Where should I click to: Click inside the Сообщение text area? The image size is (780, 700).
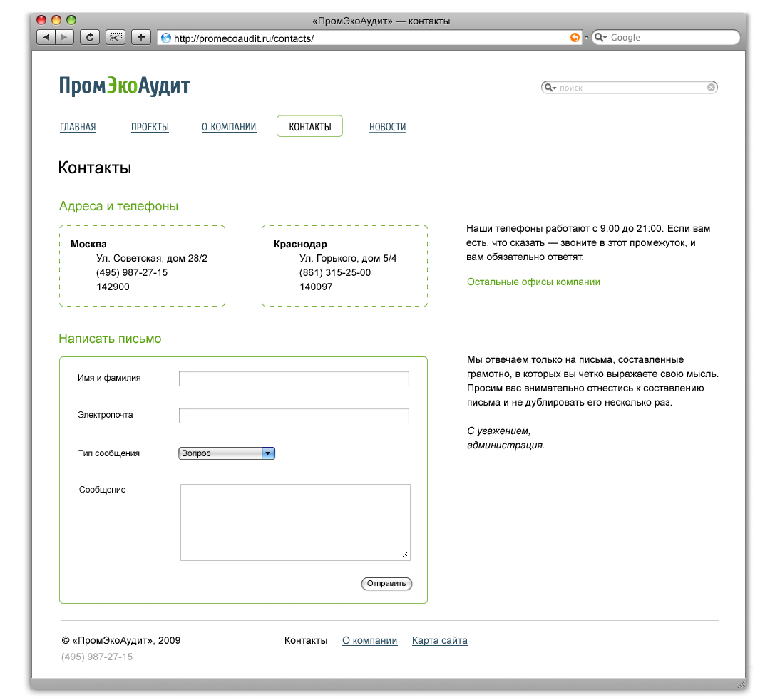[x=295, y=523]
